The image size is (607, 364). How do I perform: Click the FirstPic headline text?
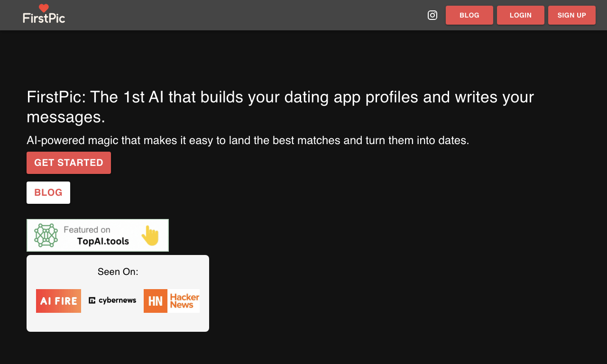coord(280,107)
